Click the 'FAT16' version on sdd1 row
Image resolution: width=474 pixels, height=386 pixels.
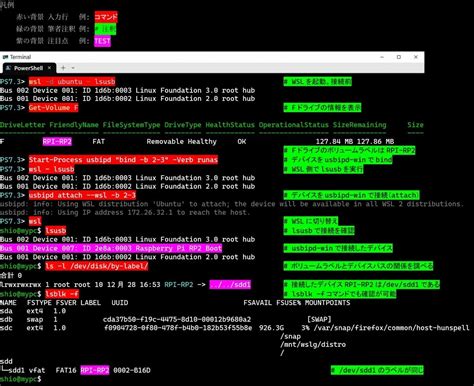tap(66, 370)
